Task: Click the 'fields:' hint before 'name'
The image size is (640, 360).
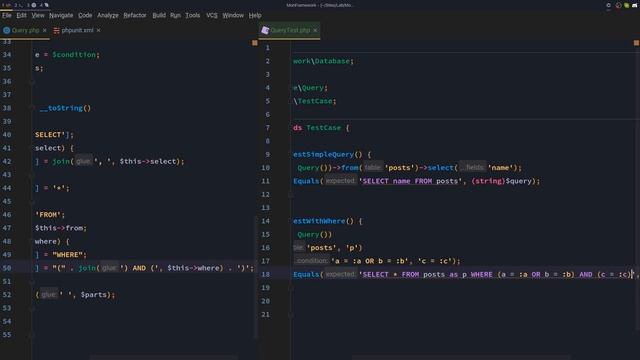Action: pyautogui.click(x=473, y=168)
